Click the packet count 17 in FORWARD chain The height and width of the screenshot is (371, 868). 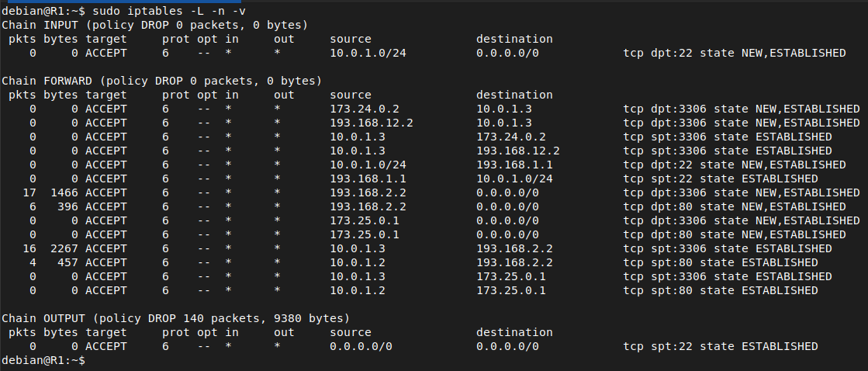coord(29,192)
